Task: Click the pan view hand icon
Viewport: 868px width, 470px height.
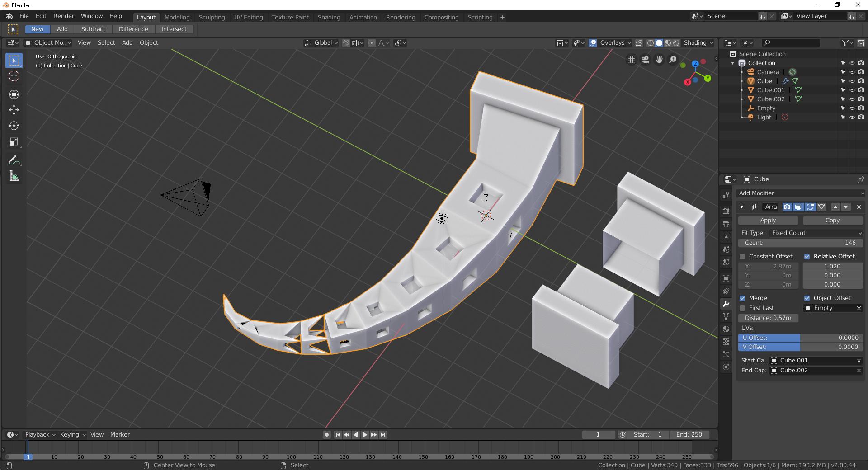Action: [x=659, y=60]
